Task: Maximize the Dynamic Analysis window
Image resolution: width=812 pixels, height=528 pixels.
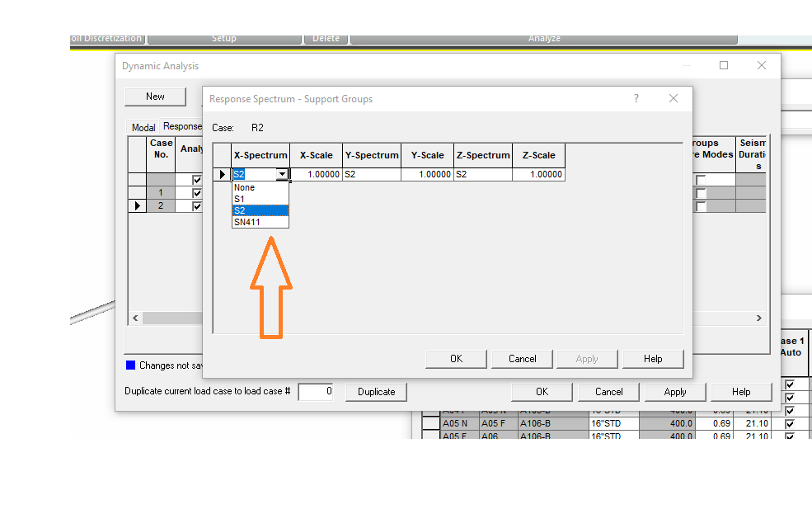Action: click(724, 65)
